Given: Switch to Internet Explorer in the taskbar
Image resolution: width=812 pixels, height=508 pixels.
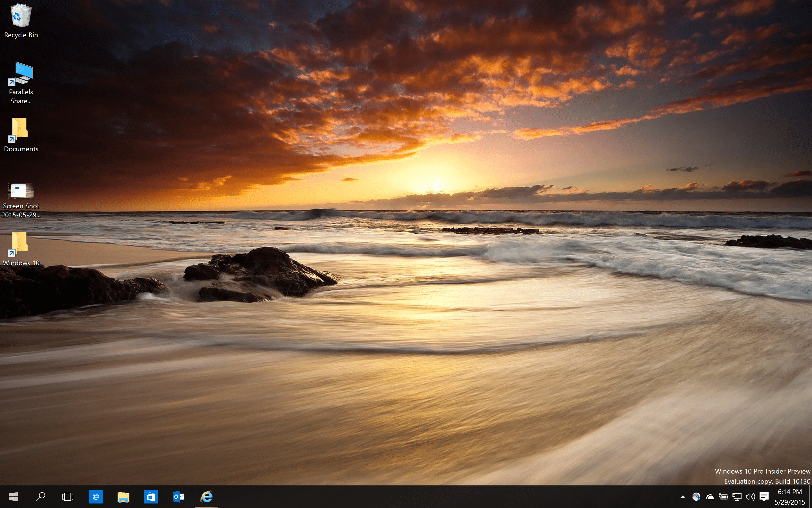Looking at the screenshot, I should coord(206,497).
